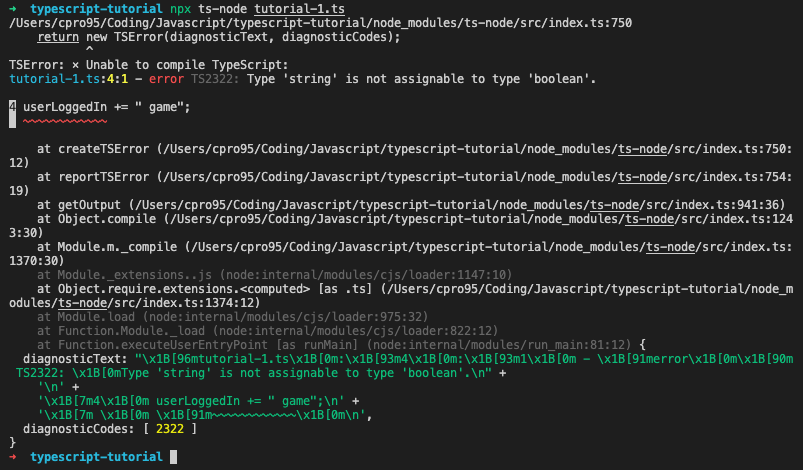Click the green prompt arrow on first line
Image resolution: width=803 pixels, height=470 pixels.
point(12,9)
